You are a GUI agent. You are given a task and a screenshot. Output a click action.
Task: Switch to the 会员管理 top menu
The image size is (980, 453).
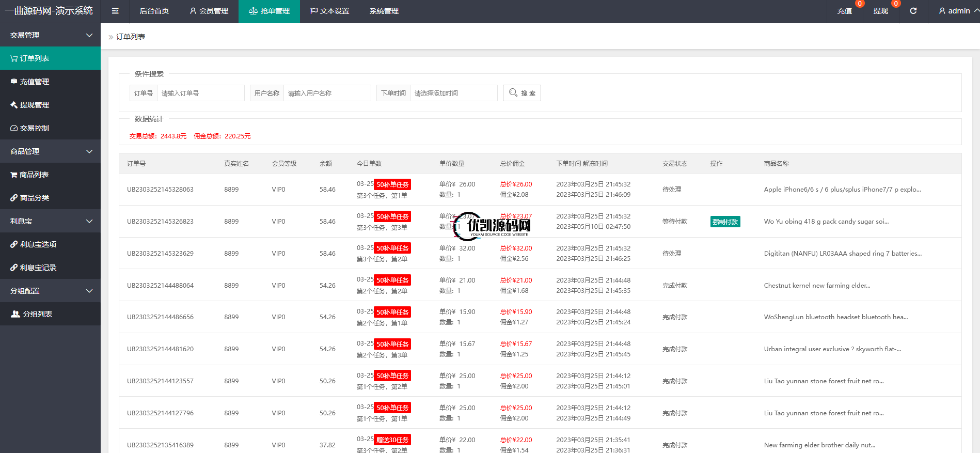pos(209,11)
